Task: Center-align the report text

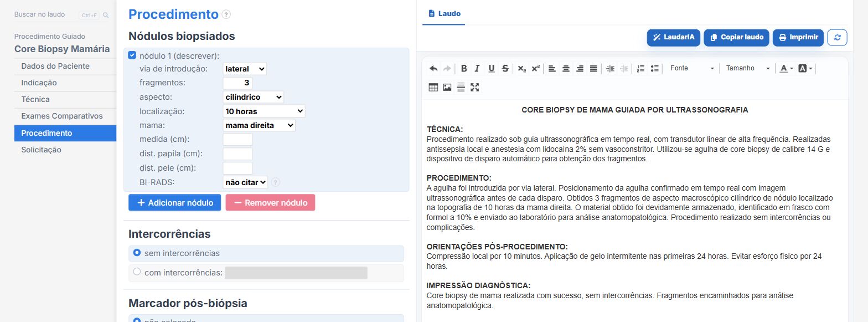Action: (x=566, y=69)
